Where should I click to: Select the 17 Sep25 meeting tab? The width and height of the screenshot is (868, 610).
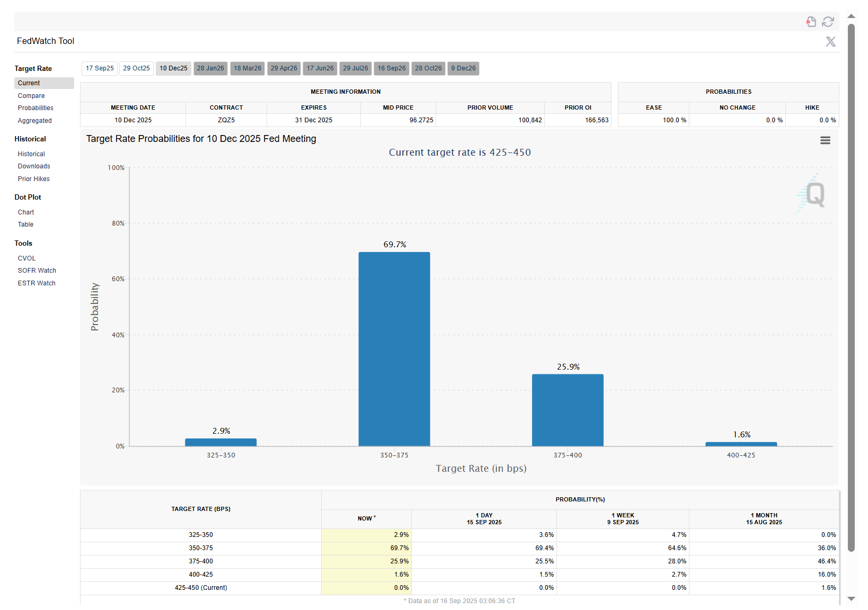pyautogui.click(x=100, y=68)
